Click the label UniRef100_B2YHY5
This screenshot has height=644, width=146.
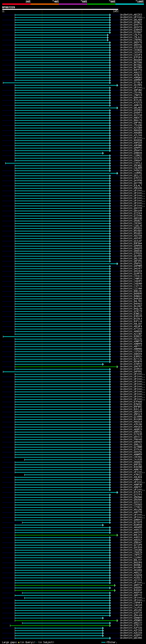(x=131, y=522)
